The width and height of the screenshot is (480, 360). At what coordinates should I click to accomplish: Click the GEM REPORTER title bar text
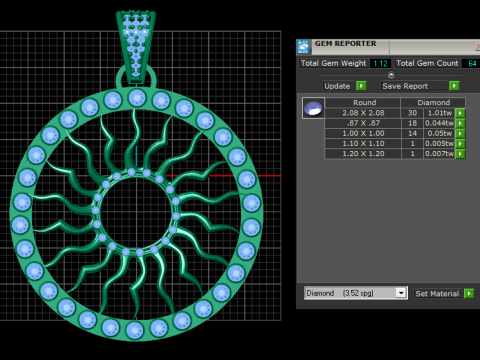[346, 44]
